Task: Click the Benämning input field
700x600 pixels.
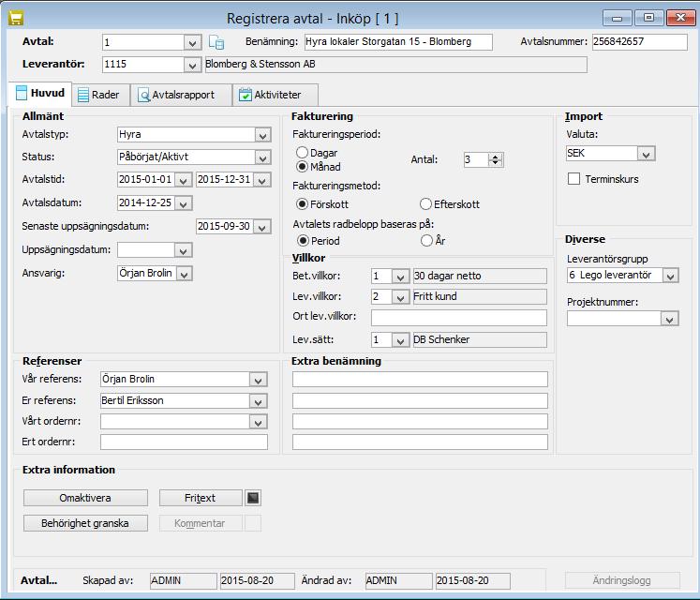Action: [398, 42]
